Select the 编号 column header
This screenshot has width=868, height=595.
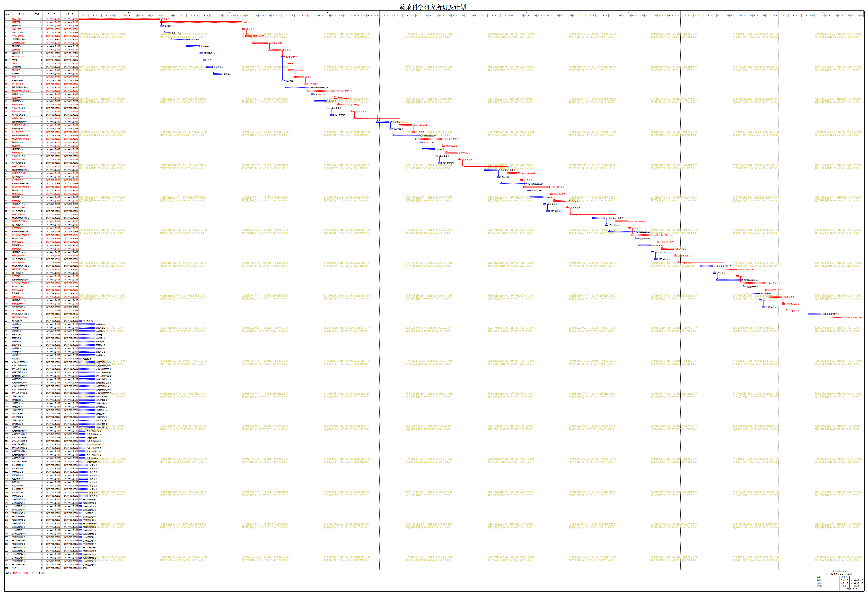[x=8, y=14]
